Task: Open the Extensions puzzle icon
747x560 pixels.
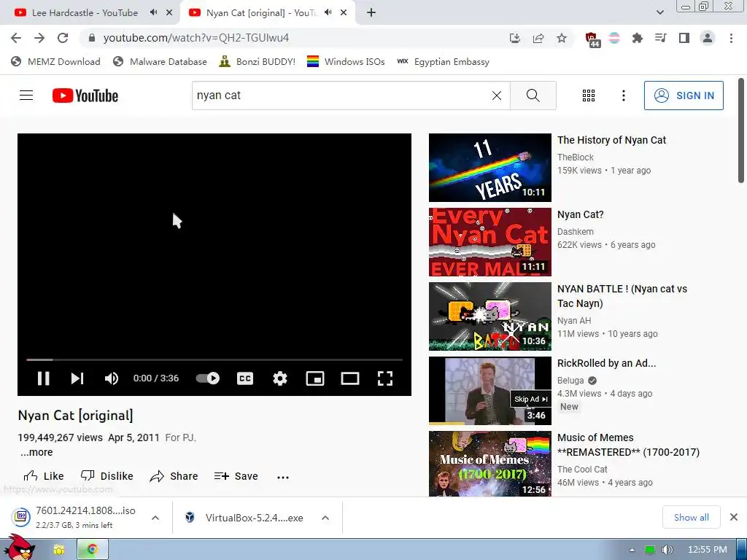Action: (x=637, y=38)
